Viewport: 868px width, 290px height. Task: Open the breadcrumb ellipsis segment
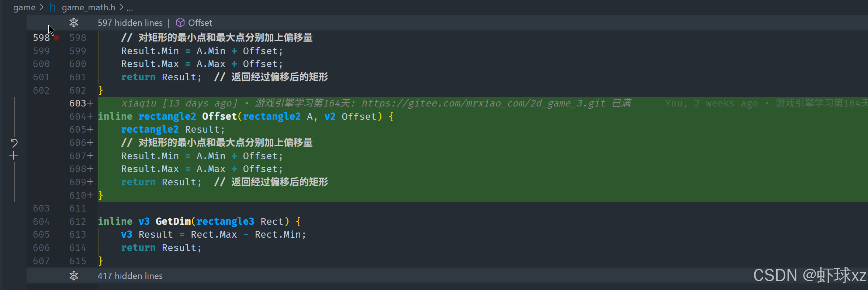pyautogui.click(x=129, y=8)
